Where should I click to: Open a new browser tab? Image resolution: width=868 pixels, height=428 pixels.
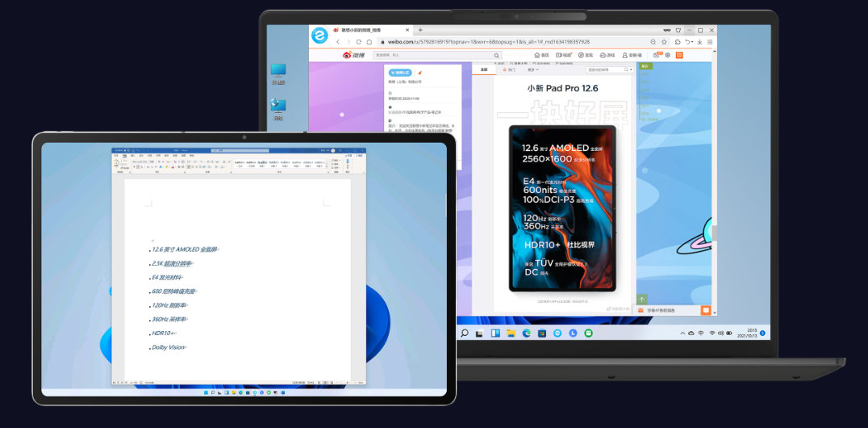[x=420, y=29]
